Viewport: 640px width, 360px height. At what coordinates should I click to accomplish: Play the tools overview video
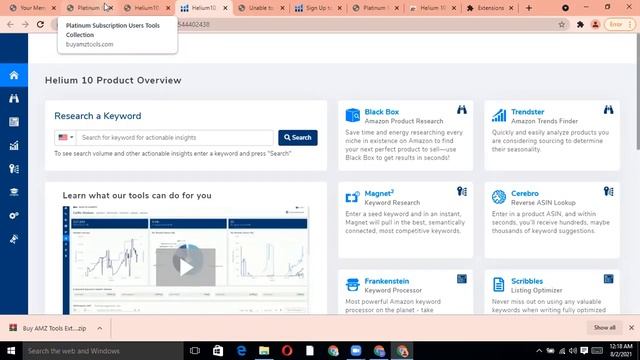click(186, 267)
